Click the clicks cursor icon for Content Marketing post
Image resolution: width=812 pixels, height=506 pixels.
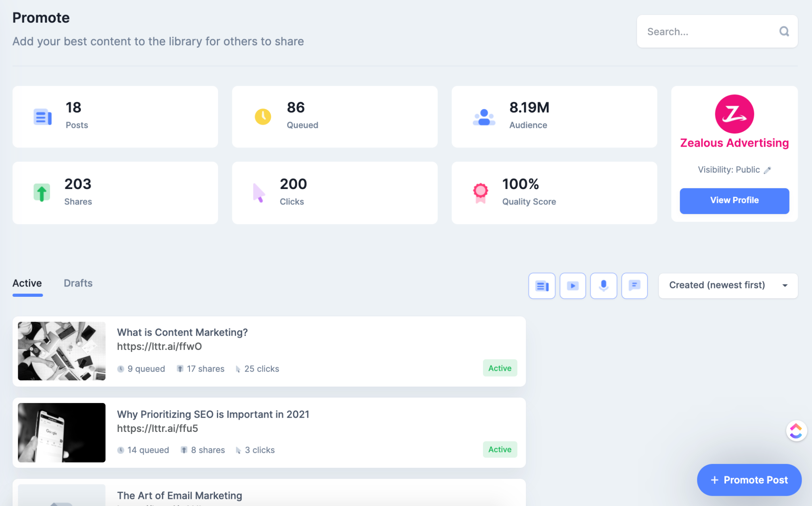point(238,369)
